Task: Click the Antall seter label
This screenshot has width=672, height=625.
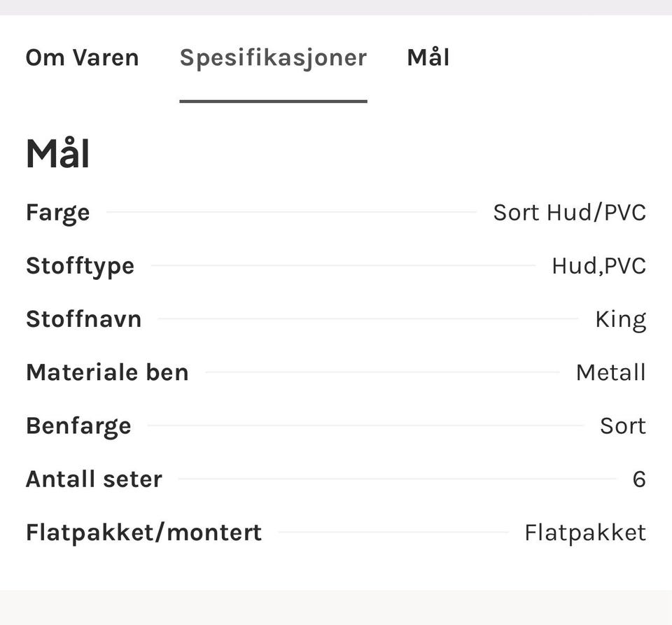Action: click(94, 479)
